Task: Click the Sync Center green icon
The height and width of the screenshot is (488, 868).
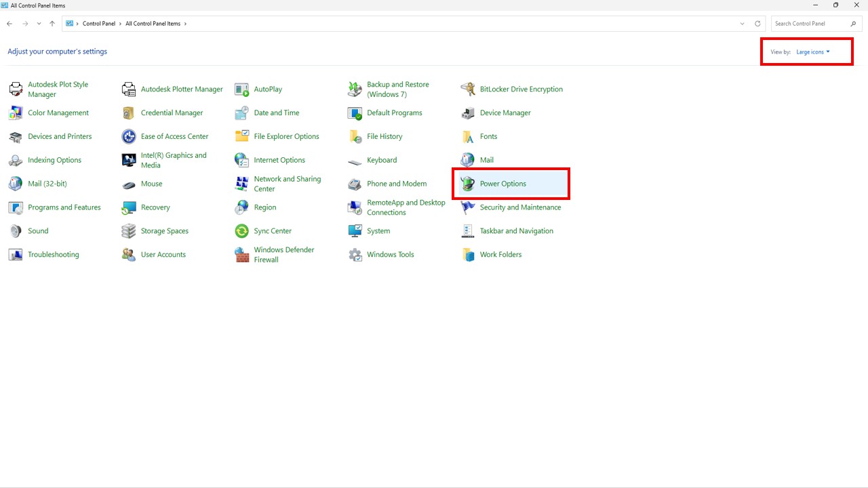Action: pos(242,231)
